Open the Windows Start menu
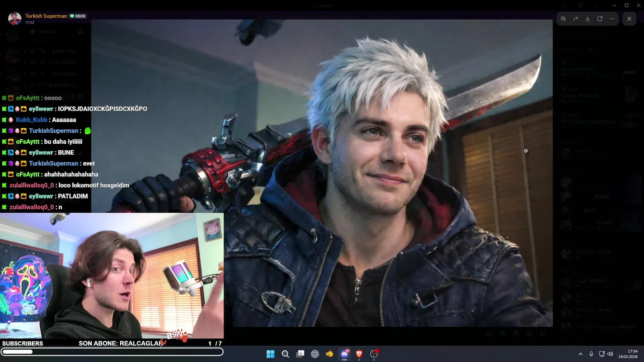Viewport: 644px width, 362px height. pyautogui.click(x=270, y=354)
